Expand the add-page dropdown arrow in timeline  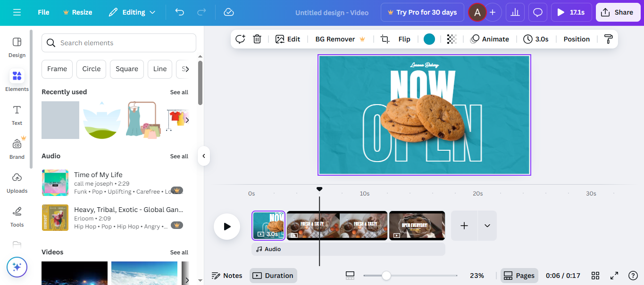click(487, 226)
